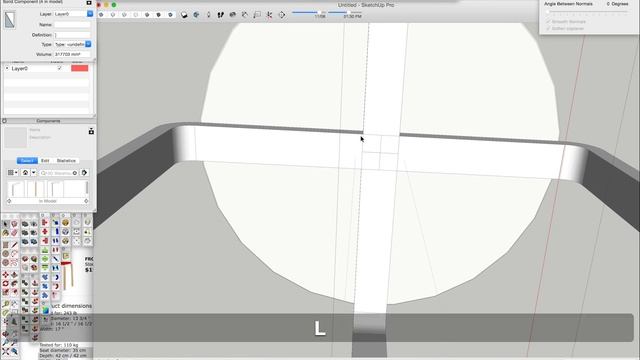Viewport: 640px width, 360px height.
Task: Pick the Tape Measure tool
Action: 5,304
